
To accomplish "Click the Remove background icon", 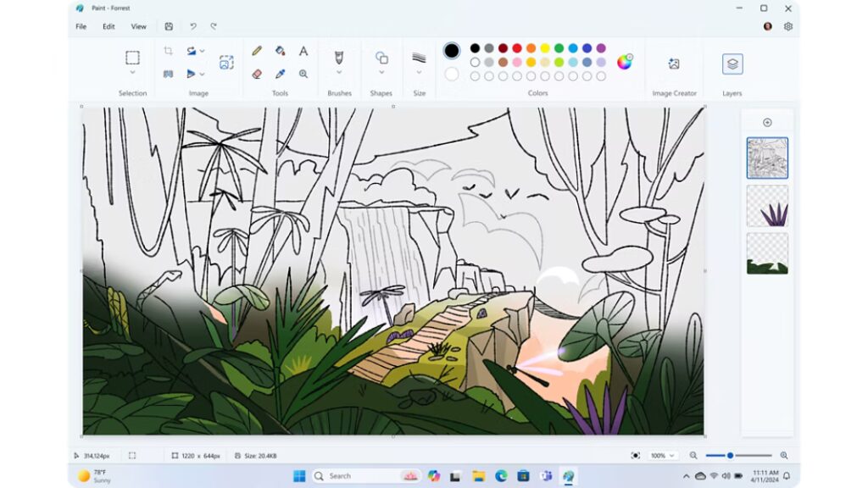I will (x=169, y=74).
